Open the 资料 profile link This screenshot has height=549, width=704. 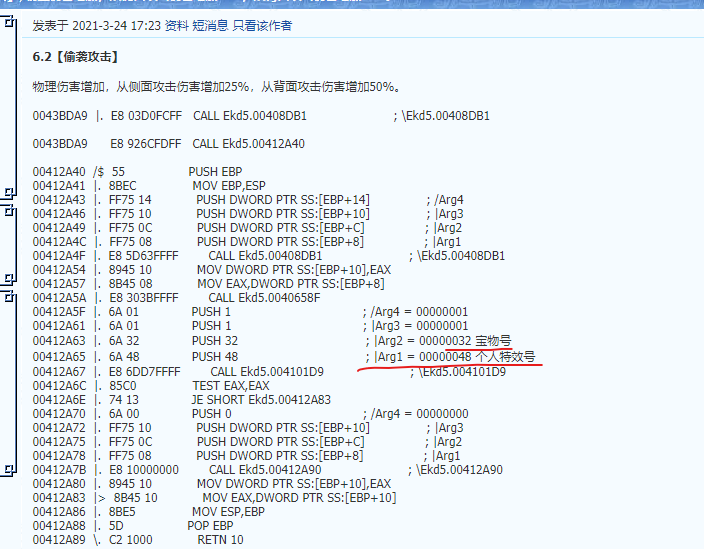pyautogui.click(x=177, y=25)
